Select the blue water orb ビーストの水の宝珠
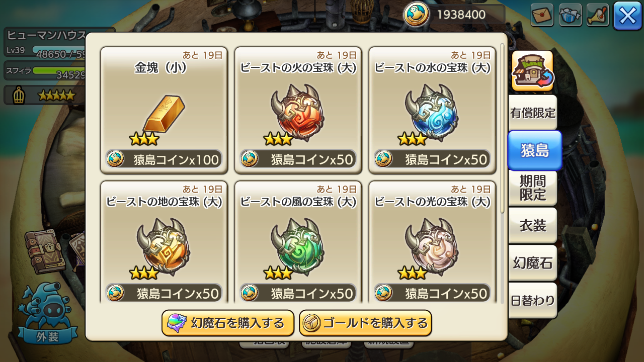This screenshot has height=362, width=644. pos(433,110)
